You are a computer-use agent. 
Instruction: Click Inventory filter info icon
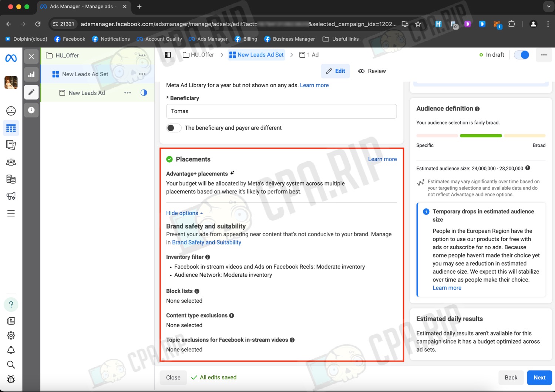pyautogui.click(x=208, y=257)
